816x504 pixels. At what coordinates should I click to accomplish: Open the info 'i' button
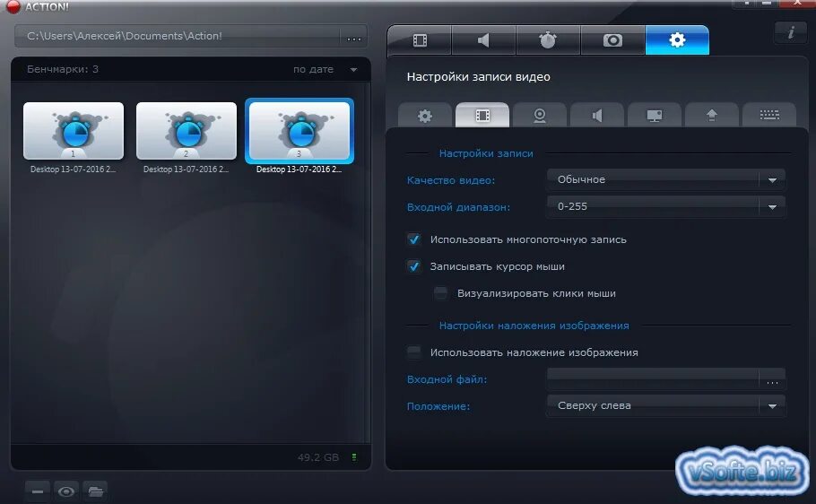click(791, 32)
